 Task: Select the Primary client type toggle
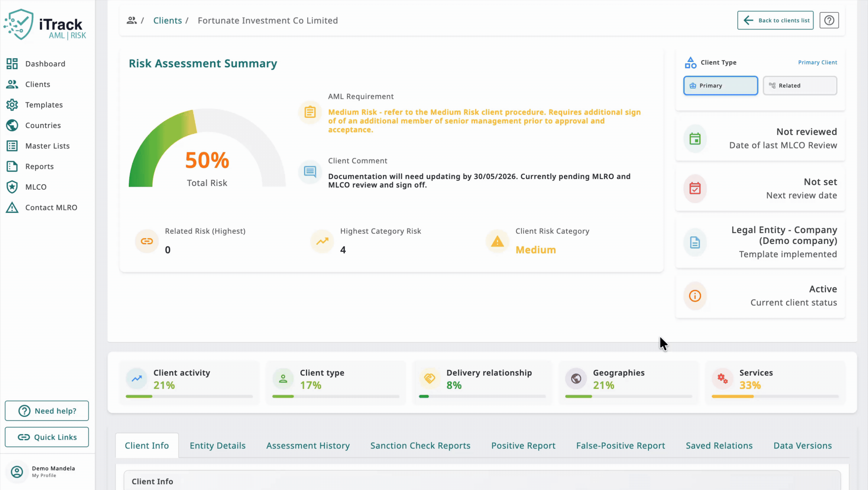pyautogui.click(x=721, y=85)
